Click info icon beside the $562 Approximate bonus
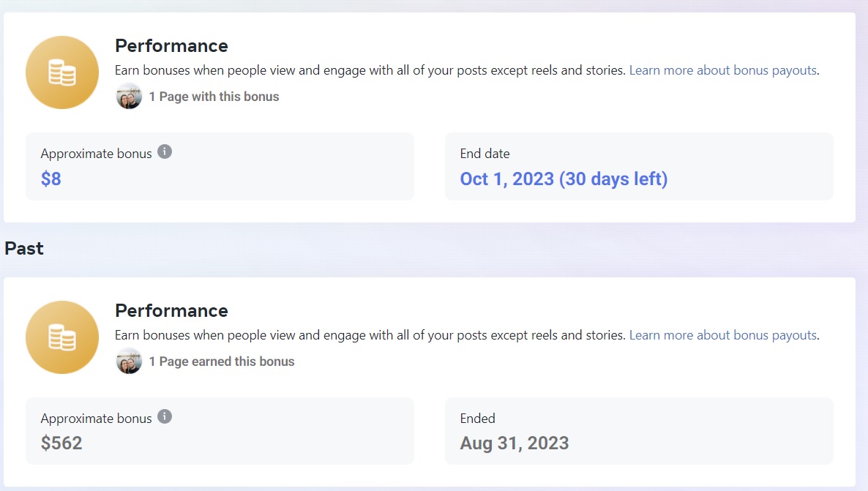Image resolution: width=868 pixels, height=491 pixels. point(165,416)
